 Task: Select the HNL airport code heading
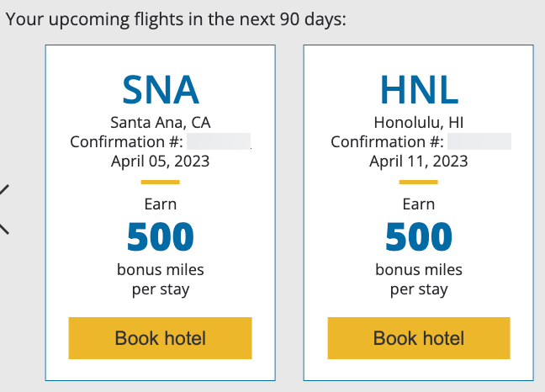pyautogui.click(x=419, y=90)
